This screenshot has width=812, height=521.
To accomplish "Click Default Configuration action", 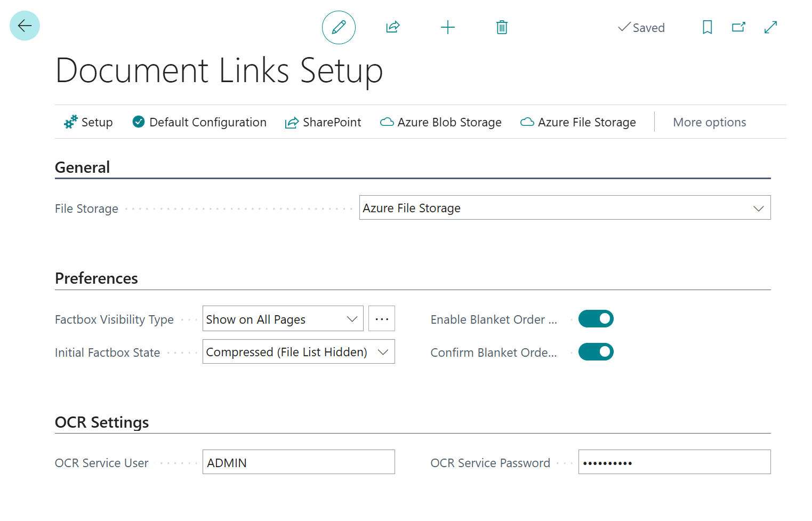I will tap(199, 122).
